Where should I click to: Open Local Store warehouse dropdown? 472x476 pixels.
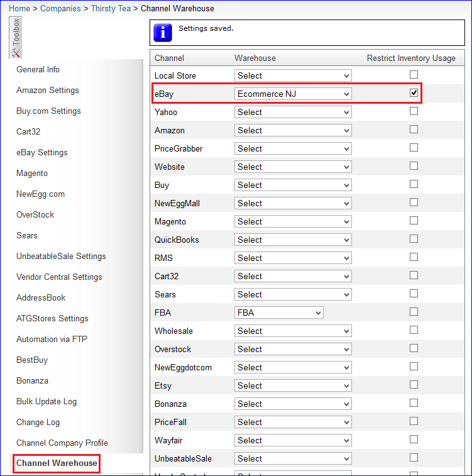[293, 75]
